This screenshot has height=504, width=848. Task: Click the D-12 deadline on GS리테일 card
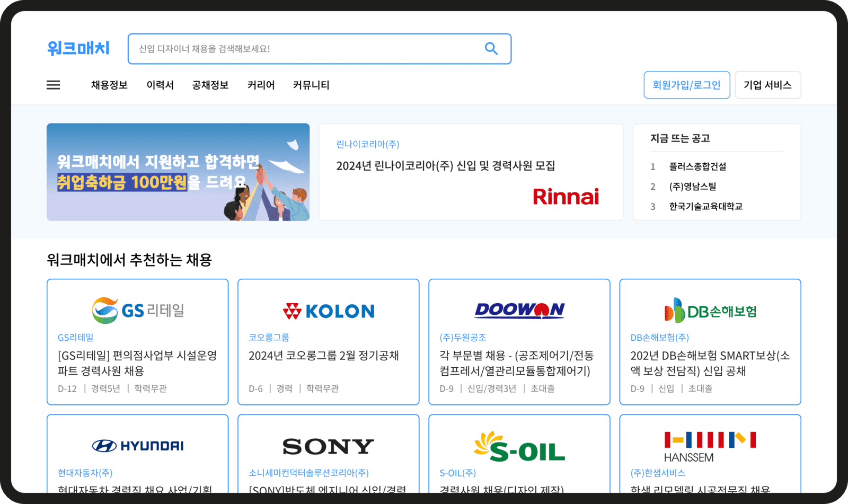point(67,388)
